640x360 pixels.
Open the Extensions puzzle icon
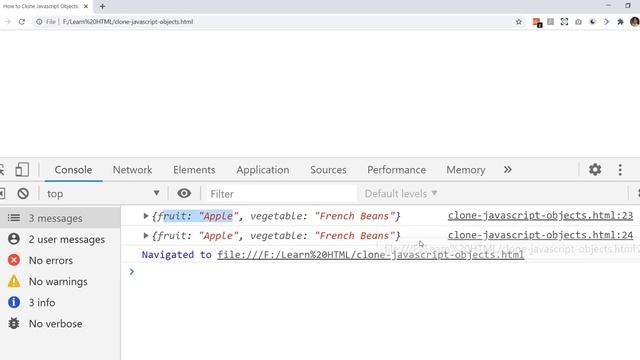click(620, 22)
